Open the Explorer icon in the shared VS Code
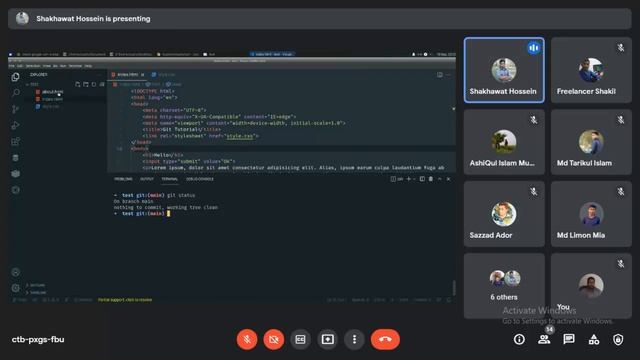The width and height of the screenshot is (640, 360). tap(16, 77)
